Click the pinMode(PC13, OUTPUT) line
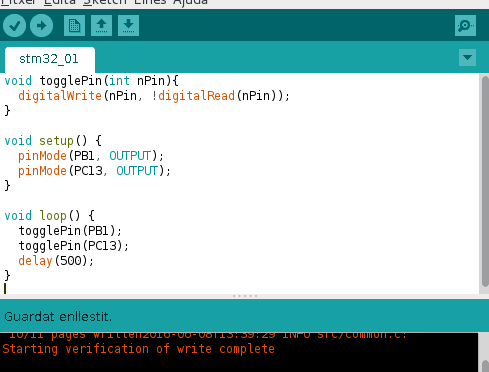489x372 pixels. click(94, 171)
